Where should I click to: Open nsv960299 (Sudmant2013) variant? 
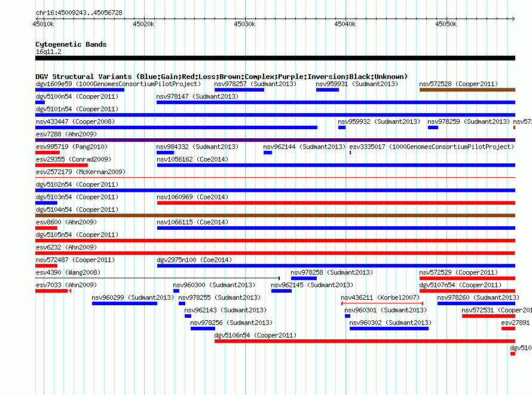[133, 297]
